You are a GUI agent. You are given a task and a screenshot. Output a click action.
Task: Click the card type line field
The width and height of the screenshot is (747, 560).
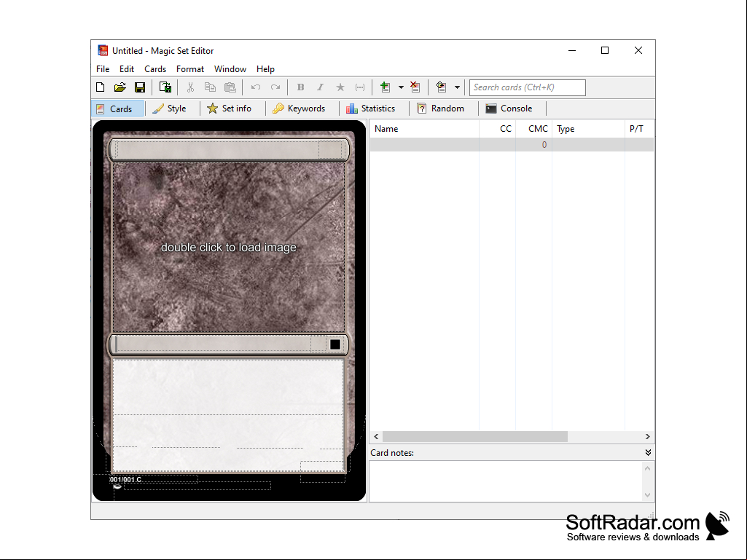(x=214, y=344)
